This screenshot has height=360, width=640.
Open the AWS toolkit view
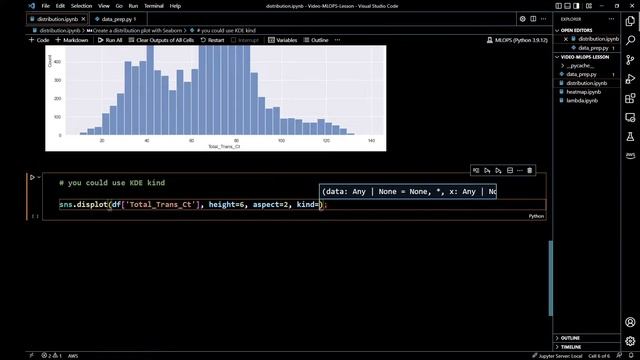[630, 156]
